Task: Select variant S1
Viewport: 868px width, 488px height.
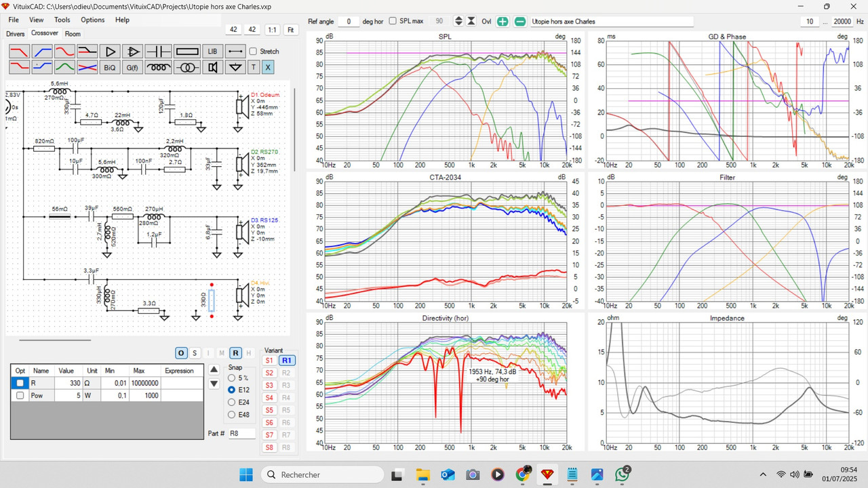Action: click(x=269, y=361)
